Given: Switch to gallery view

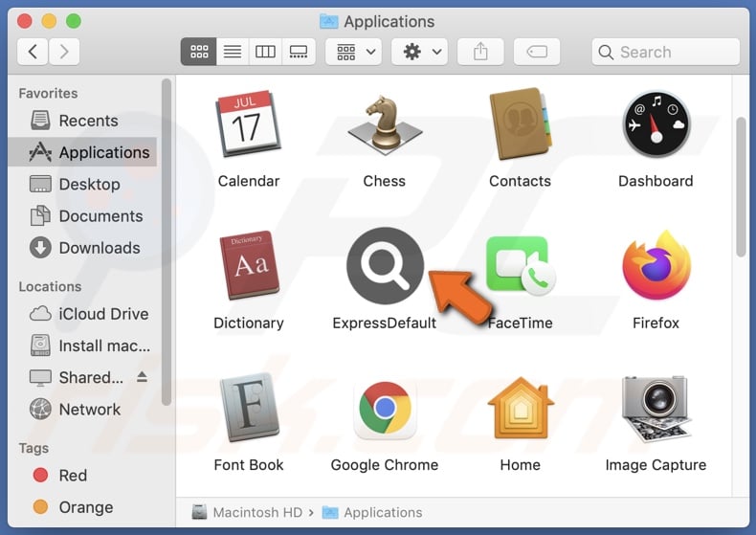Looking at the screenshot, I should click(299, 52).
